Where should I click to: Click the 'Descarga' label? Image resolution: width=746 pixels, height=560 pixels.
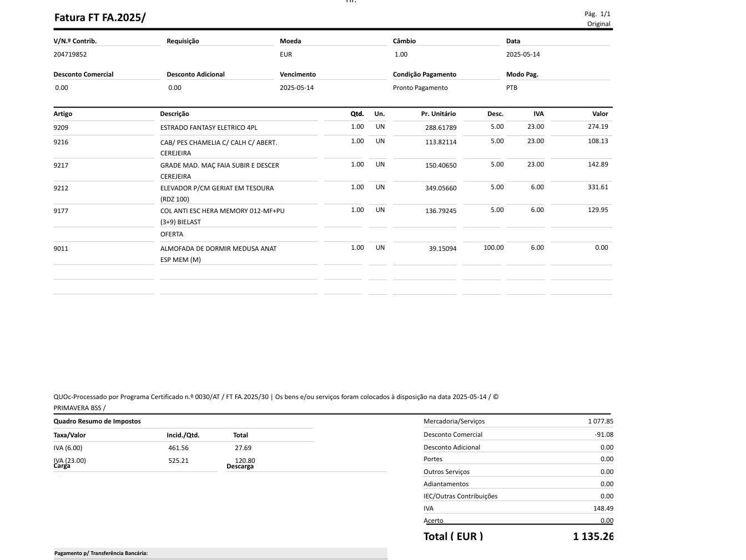[240, 467]
